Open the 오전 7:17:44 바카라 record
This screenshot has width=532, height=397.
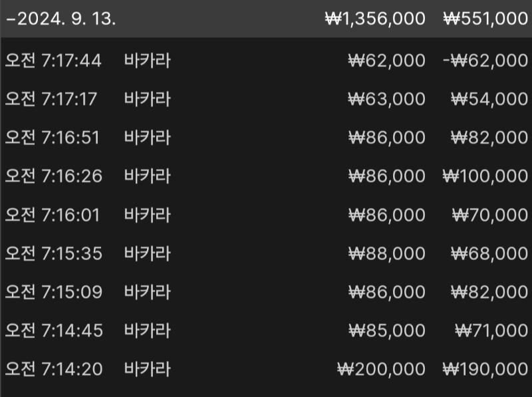click(266, 61)
